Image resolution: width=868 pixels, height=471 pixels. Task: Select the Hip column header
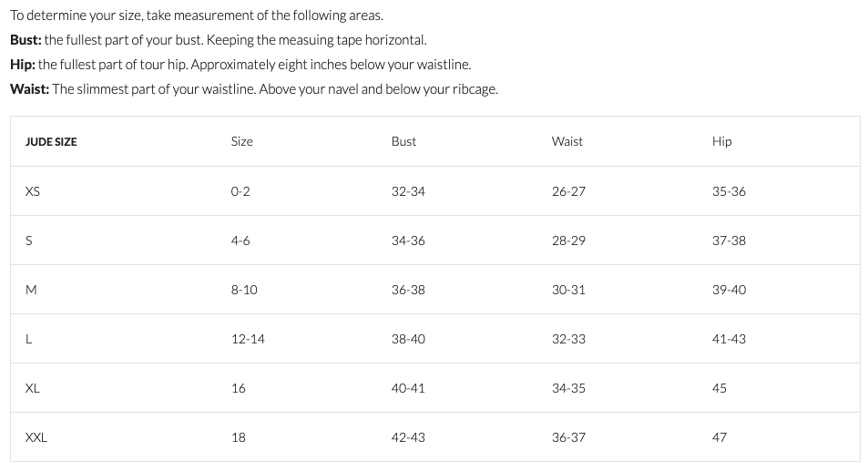[x=721, y=141]
